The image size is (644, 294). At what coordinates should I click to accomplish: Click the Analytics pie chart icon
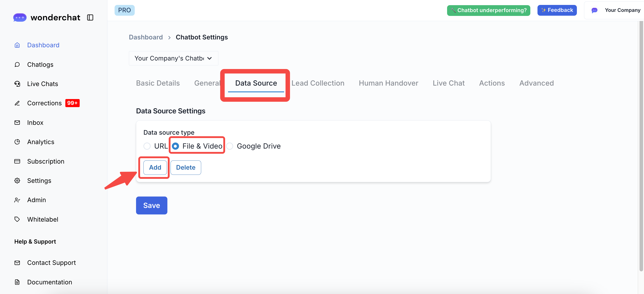pyautogui.click(x=17, y=142)
